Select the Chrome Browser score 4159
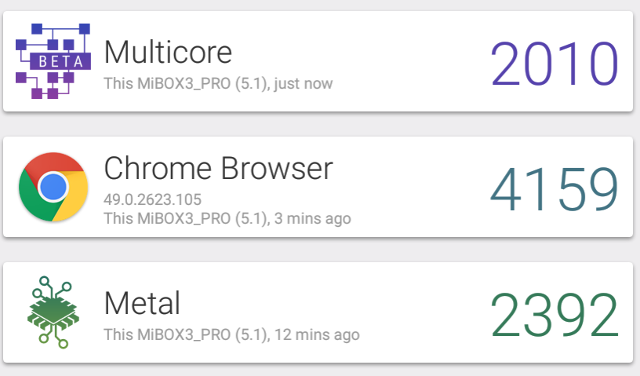Image resolution: width=640 pixels, height=376 pixels. point(554,189)
